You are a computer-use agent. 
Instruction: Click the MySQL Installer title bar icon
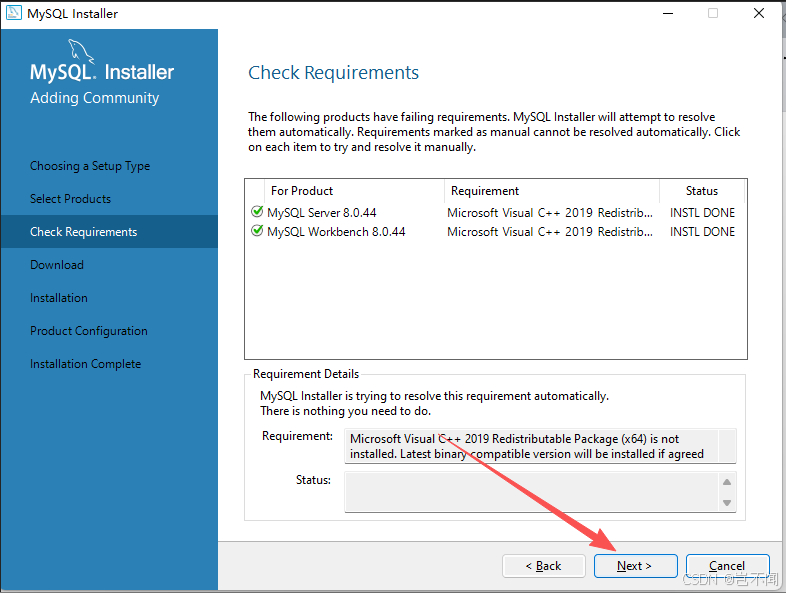coord(14,13)
